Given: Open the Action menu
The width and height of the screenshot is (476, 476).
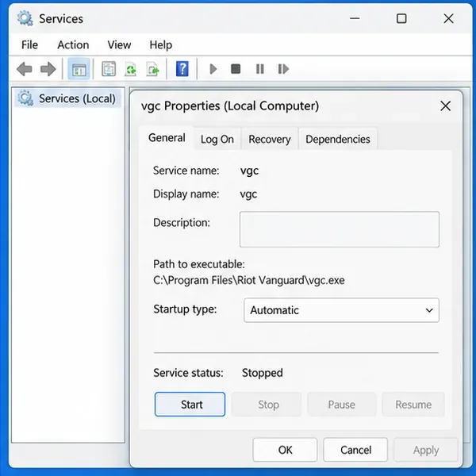Looking at the screenshot, I should 73,45.
